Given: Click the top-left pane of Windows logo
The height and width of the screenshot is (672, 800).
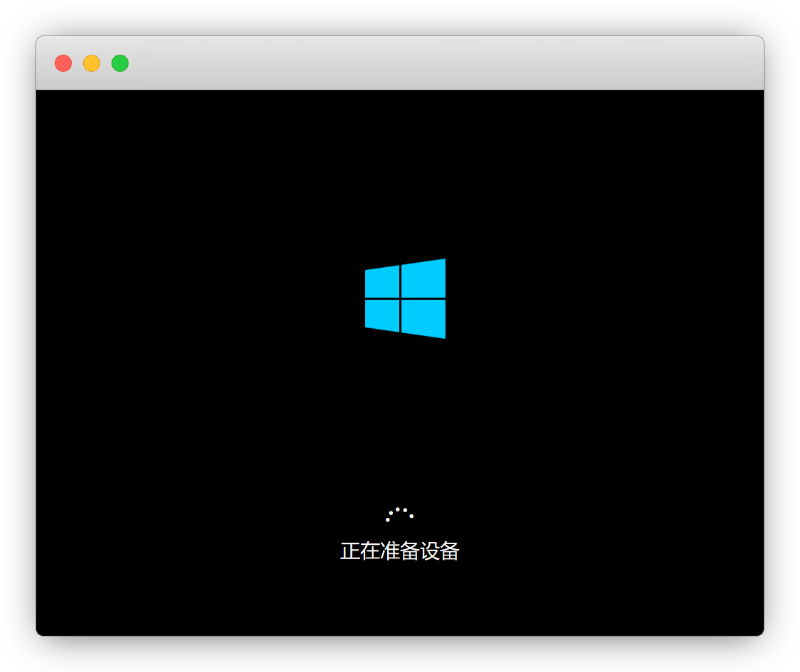Looking at the screenshot, I should click(x=382, y=282).
